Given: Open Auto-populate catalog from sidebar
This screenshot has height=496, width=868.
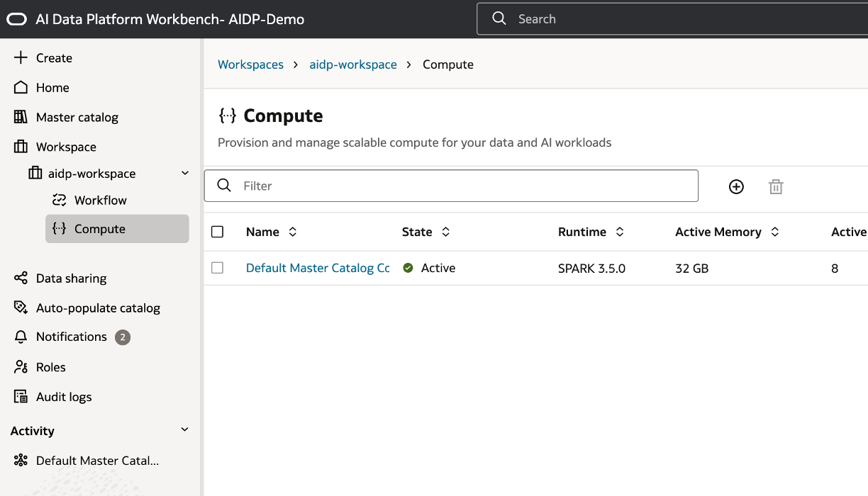Looking at the screenshot, I should 98,308.
